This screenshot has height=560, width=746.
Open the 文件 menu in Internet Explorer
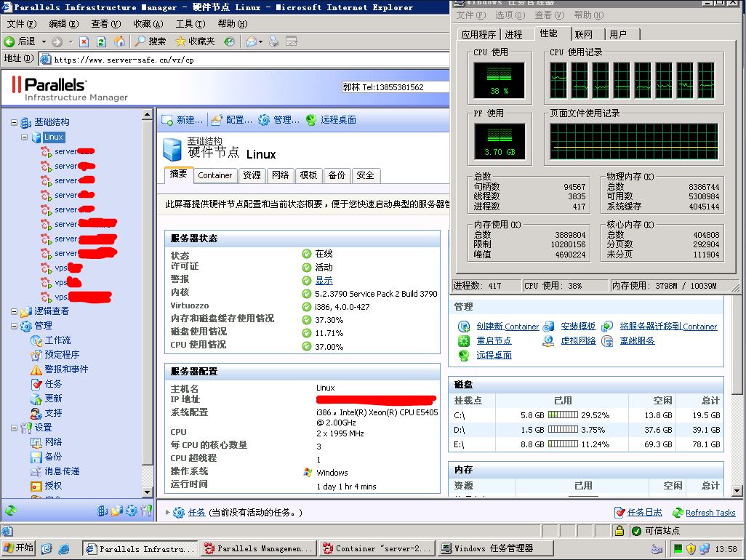21,24
